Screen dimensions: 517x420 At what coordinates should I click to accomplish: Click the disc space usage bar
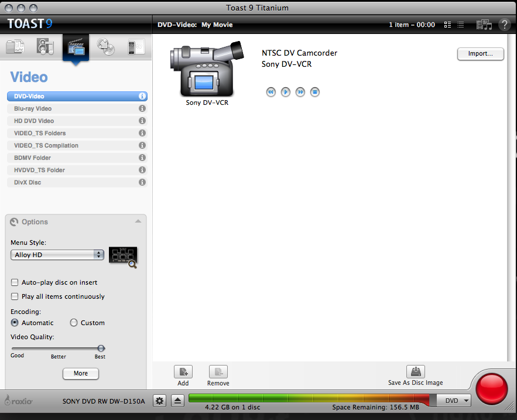312,398
